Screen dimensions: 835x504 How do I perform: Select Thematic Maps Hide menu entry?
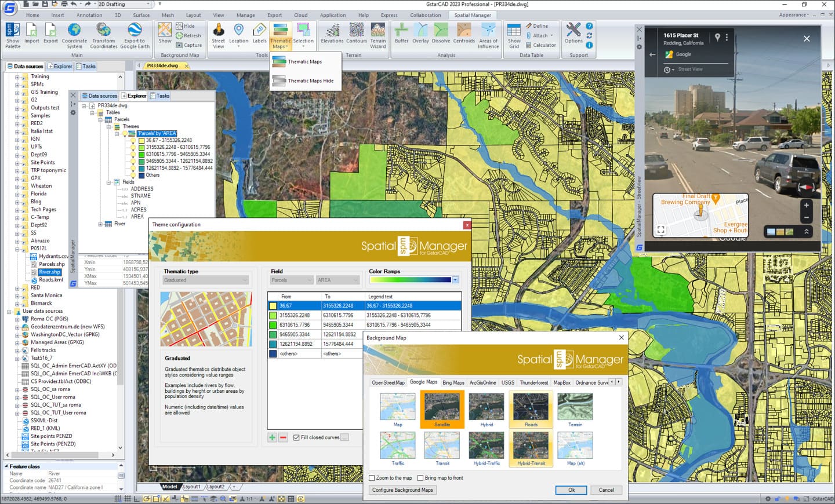tap(305, 81)
